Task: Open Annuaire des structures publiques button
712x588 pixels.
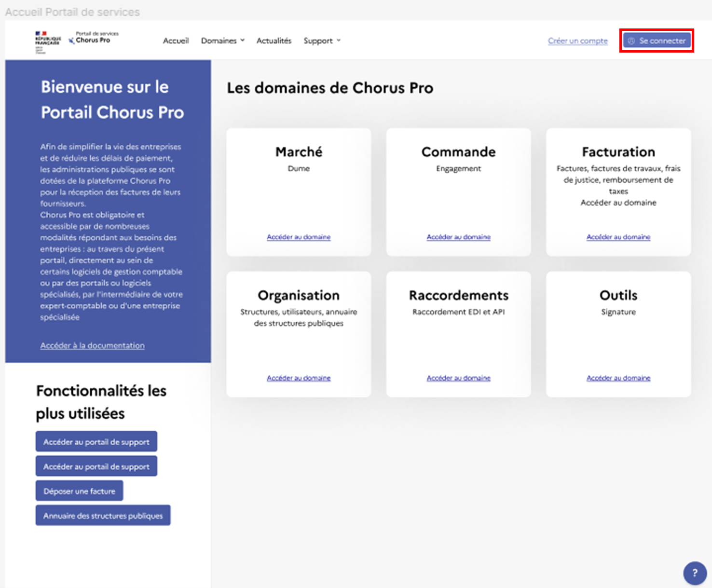Action: 103,515
